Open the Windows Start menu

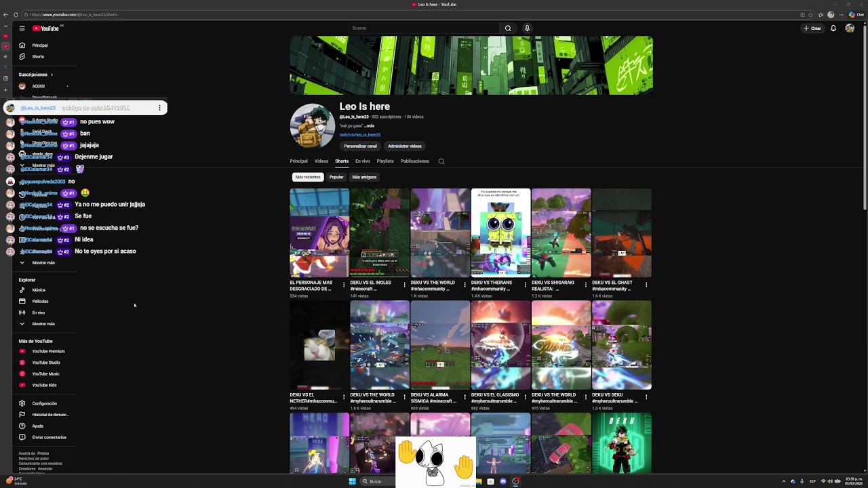click(352, 481)
